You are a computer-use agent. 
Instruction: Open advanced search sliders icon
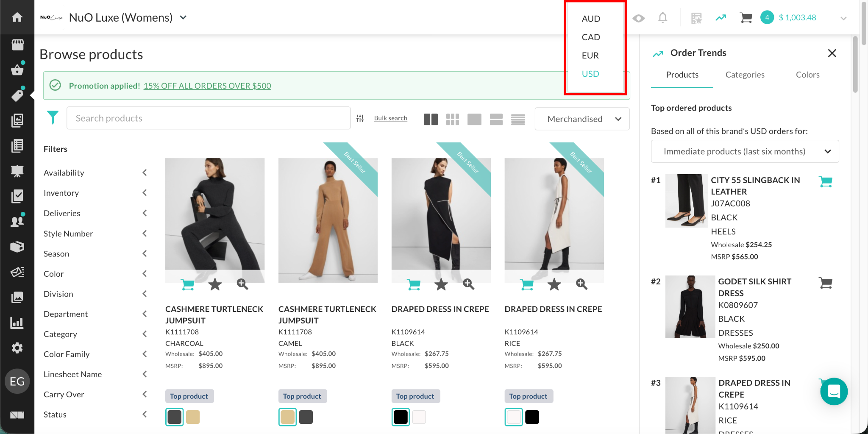360,118
